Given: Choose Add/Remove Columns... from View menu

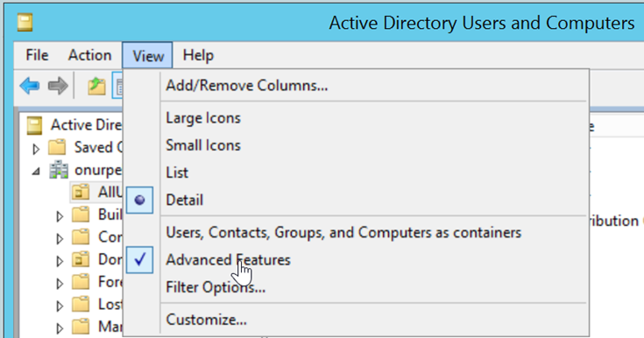Looking at the screenshot, I should pos(356,86).
